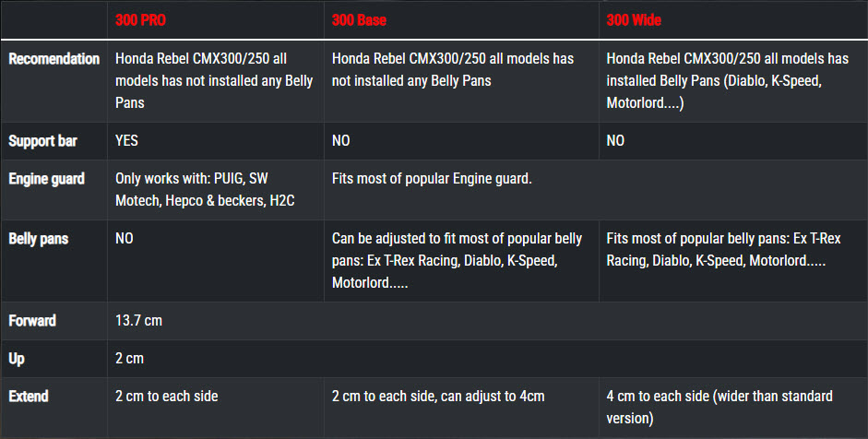Select the 2 cm Up value
This screenshot has width=868, height=439.
129,358
